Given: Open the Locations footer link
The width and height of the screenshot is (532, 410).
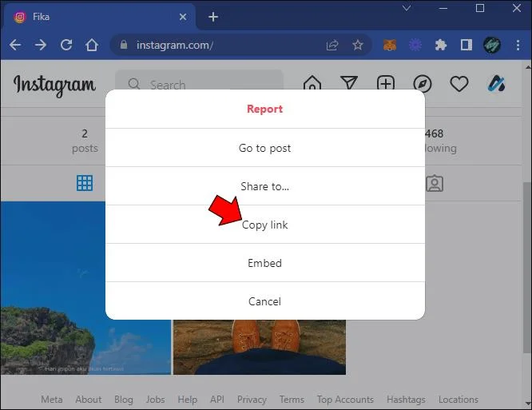Looking at the screenshot, I should [x=459, y=399].
